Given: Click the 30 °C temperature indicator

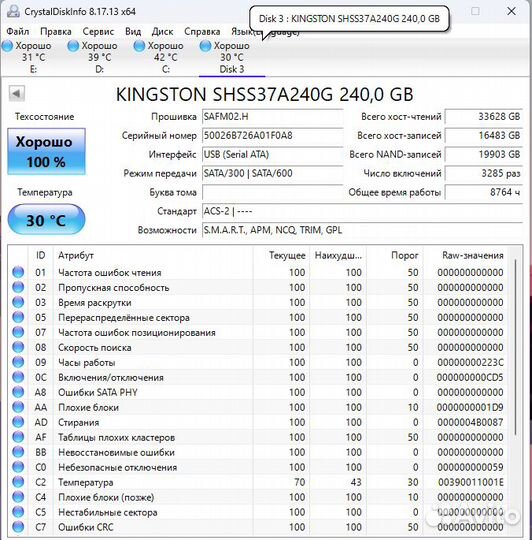Looking at the screenshot, I should (46, 220).
